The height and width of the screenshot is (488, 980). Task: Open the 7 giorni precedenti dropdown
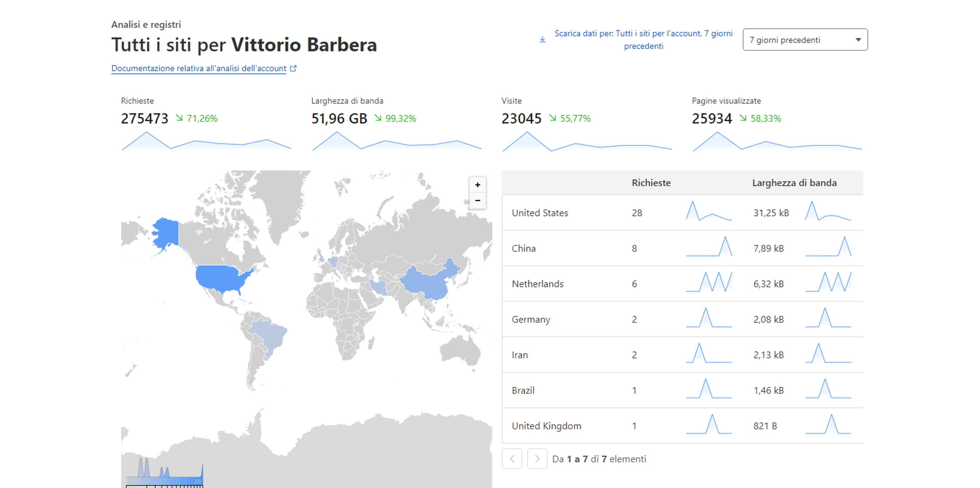(805, 40)
